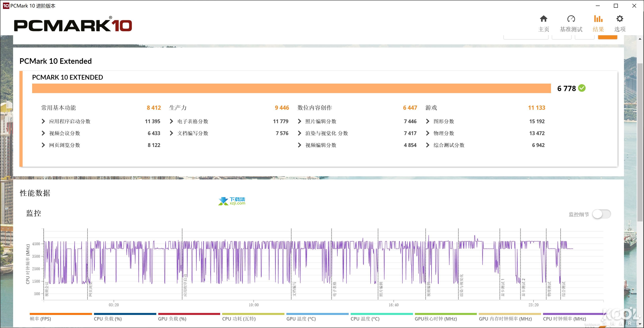Viewport: 644px width, 328px height.
Task: Expand the 物理分数 row
Action: (427, 133)
